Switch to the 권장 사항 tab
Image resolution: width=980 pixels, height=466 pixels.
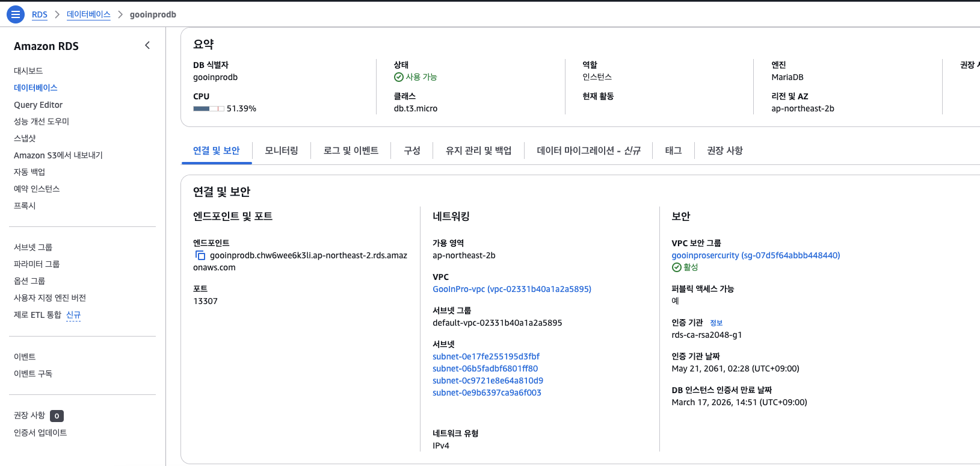pyautogui.click(x=725, y=151)
